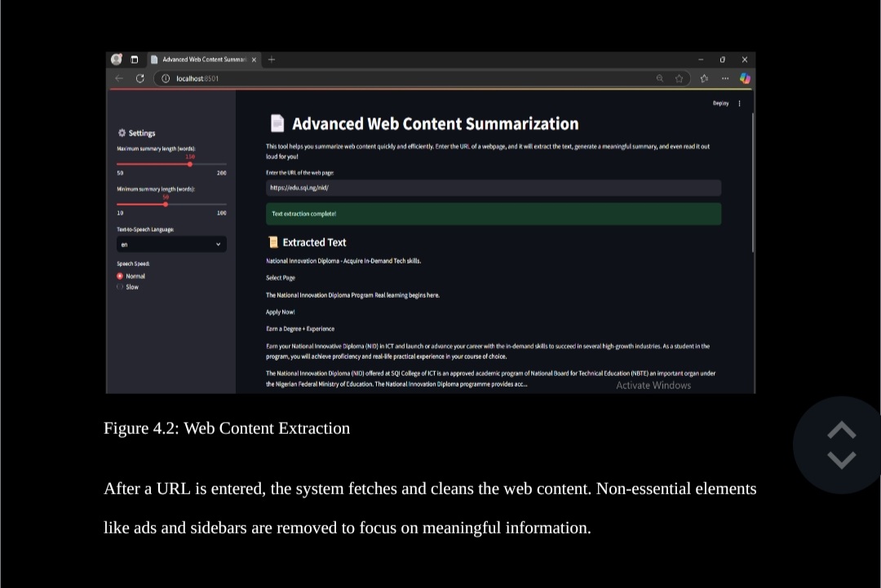881x588 pixels.
Task: Open the tab actions icon beside profile
Action: [x=135, y=60]
